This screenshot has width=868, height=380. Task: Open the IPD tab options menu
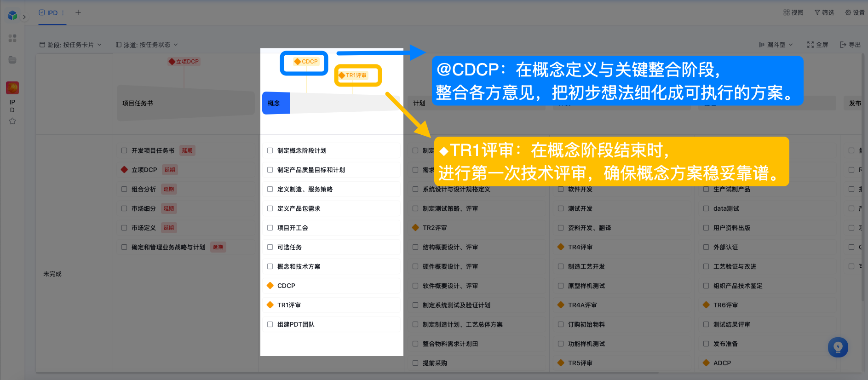(63, 13)
